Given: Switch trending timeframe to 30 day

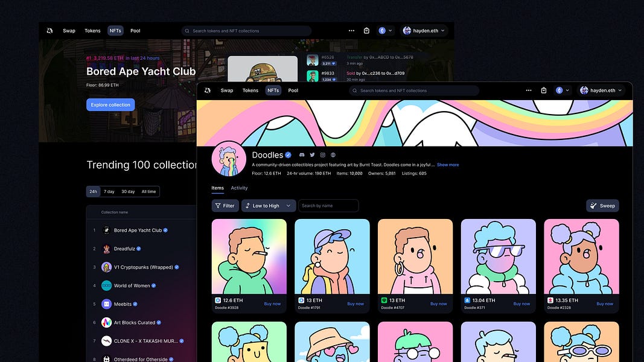Looking at the screenshot, I should [128, 191].
